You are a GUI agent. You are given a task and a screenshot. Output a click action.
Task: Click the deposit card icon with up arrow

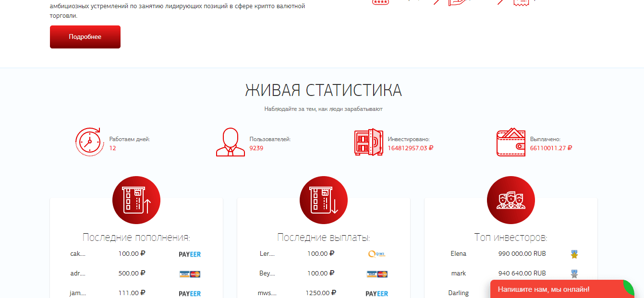136,200
